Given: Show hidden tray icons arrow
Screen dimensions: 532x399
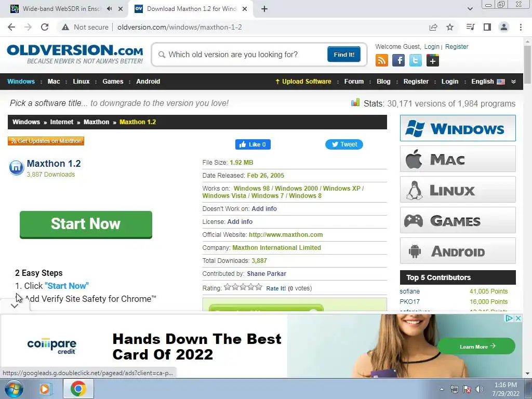Looking at the screenshot, I should [442, 389].
